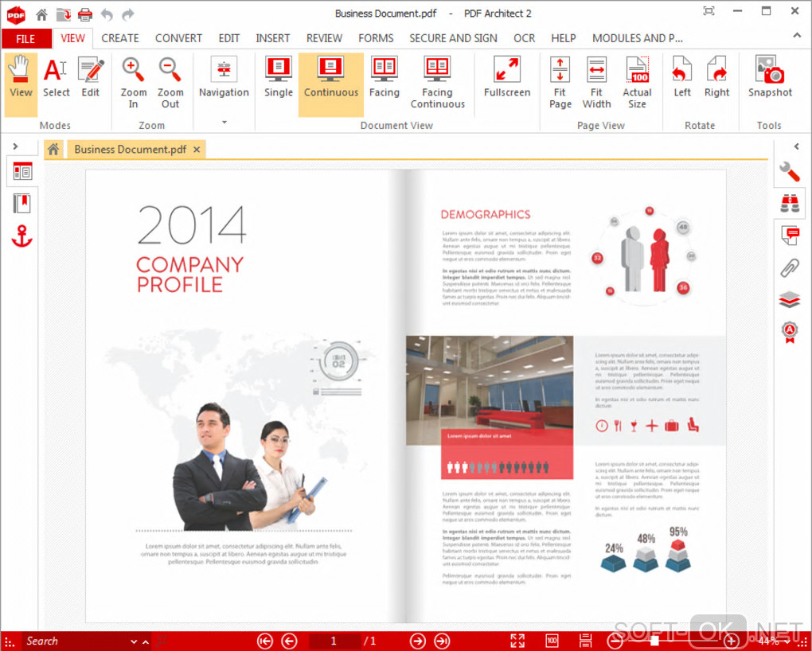Go to the next page arrow
The height and width of the screenshot is (651, 812).
pyautogui.click(x=417, y=641)
